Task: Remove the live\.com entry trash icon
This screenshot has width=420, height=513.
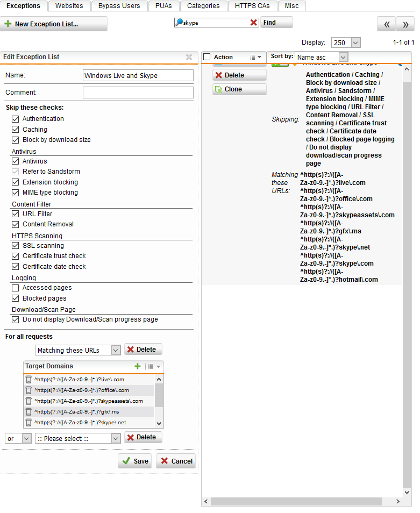Action: [x=29, y=380]
